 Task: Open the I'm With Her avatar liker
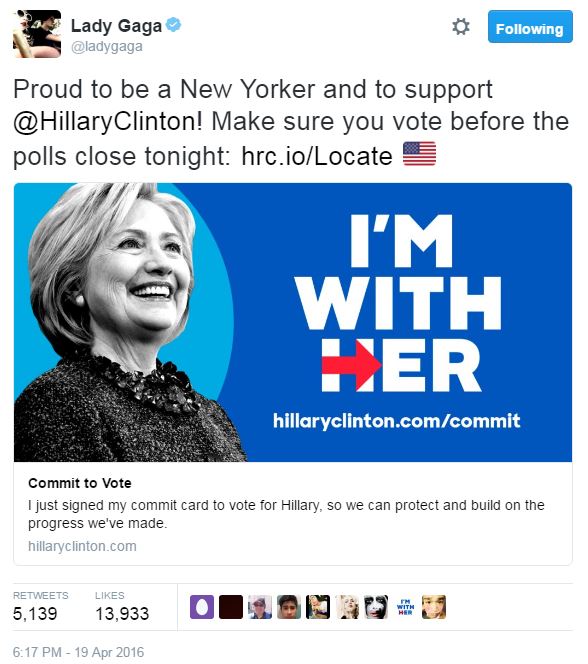pos(405,607)
